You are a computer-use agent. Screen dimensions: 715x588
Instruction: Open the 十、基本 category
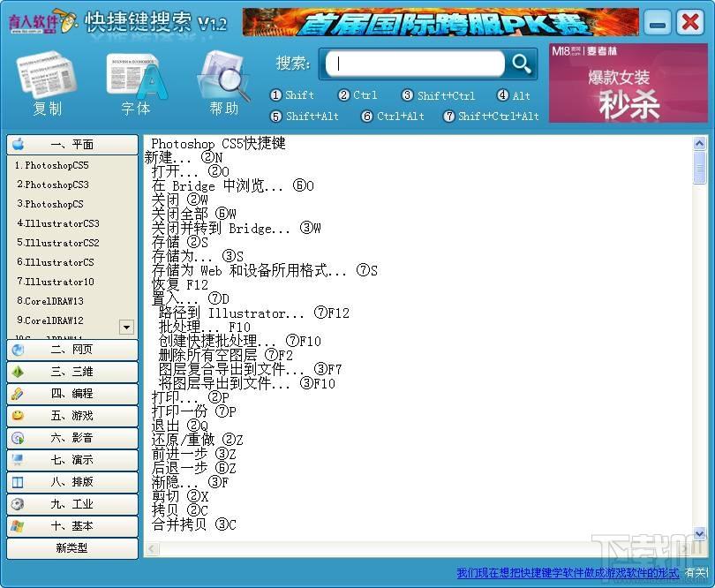(x=72, y=526)
